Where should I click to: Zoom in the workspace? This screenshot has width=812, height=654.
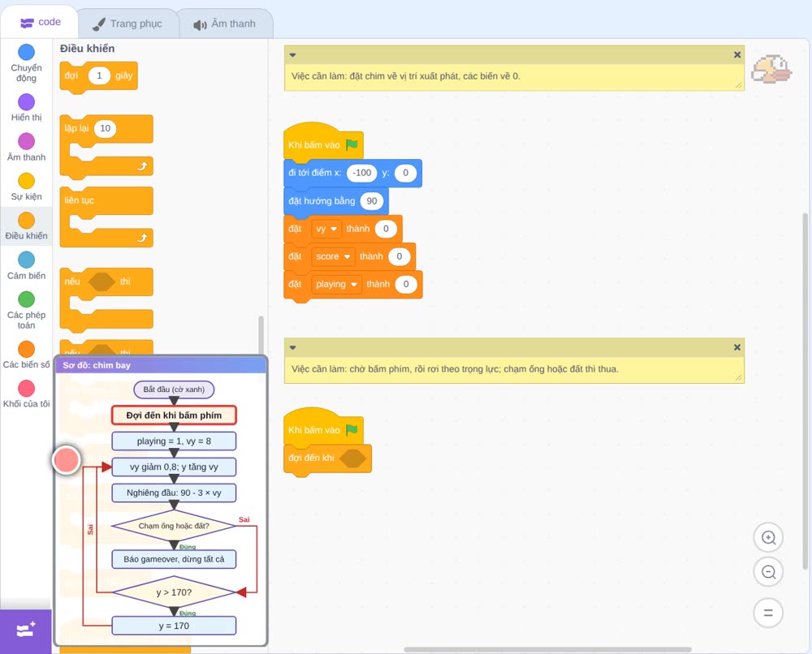click(x=768, y=538)
